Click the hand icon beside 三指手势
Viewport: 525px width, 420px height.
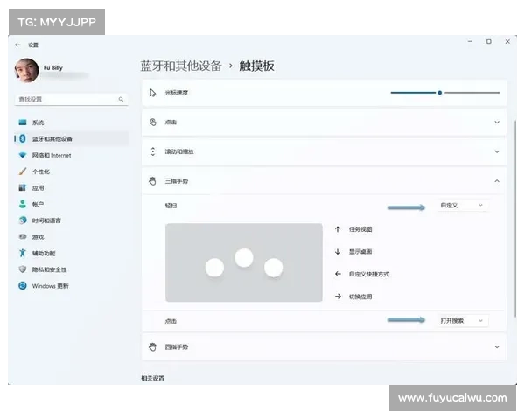point(152,181)
